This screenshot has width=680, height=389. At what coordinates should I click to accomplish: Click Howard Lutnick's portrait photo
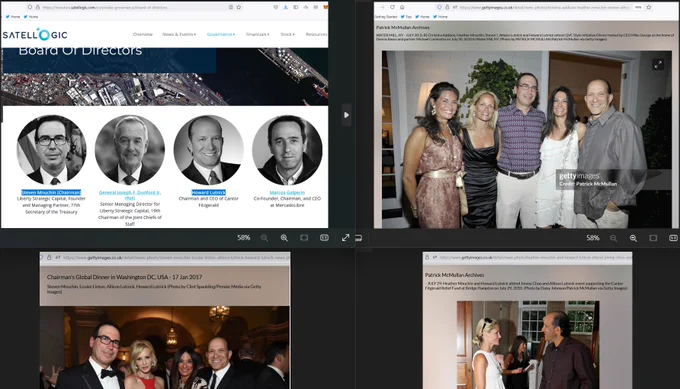click(209, 150)
